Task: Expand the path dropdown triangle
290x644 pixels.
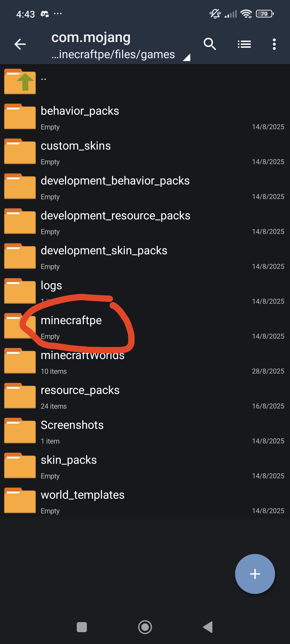Action: coord(186,57)
